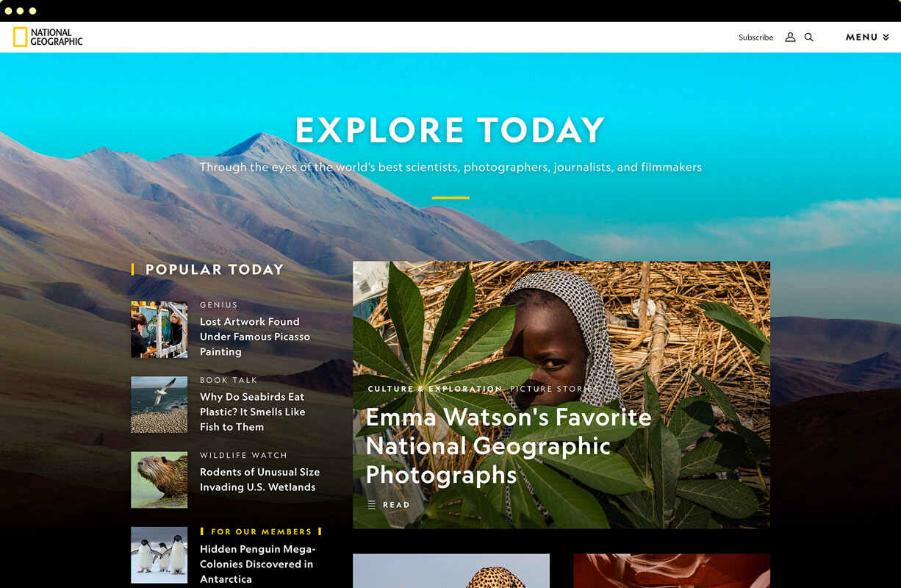Click the National Geographic logo

(x=48, y=37)
